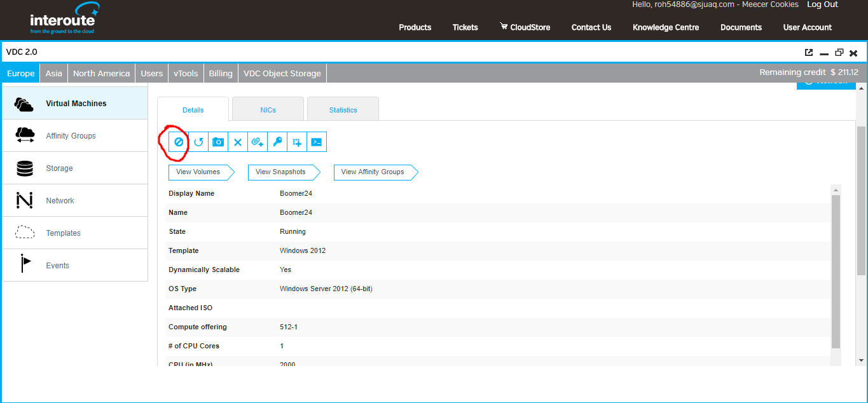Click the # of CPU Cores label

[x=194, y=346]
